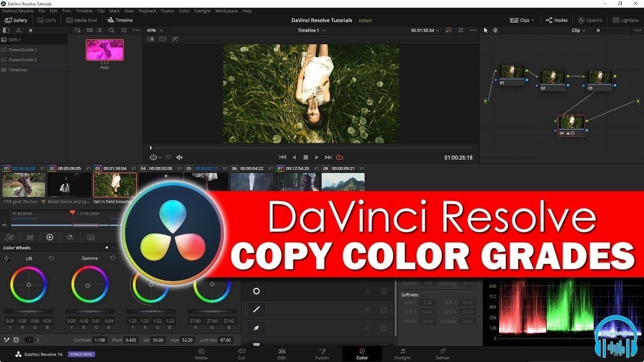This screenshot has height=362, width=644.
Task: Switch to the Fairlight page tab
Action: 403,354
